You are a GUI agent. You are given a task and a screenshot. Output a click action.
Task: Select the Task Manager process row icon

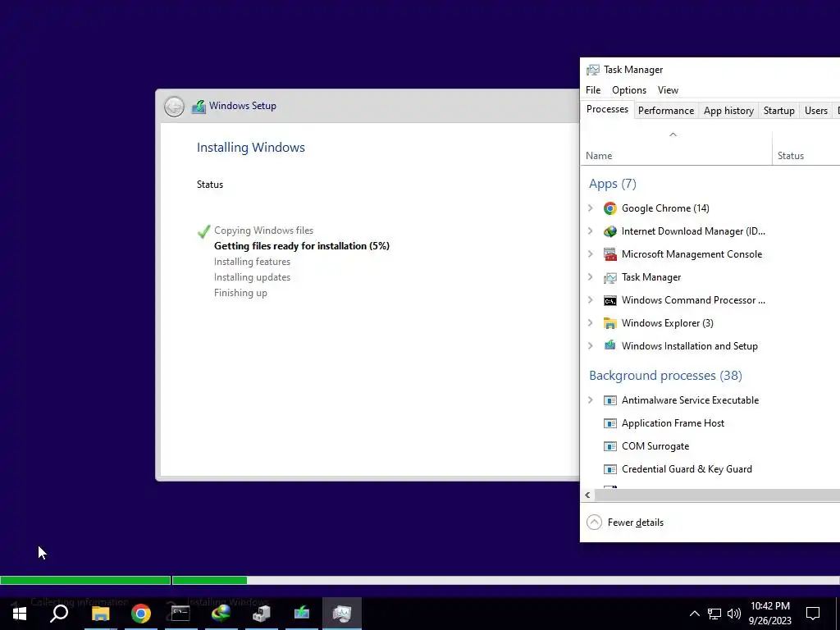pyautogui.click(x=610, y=277)
